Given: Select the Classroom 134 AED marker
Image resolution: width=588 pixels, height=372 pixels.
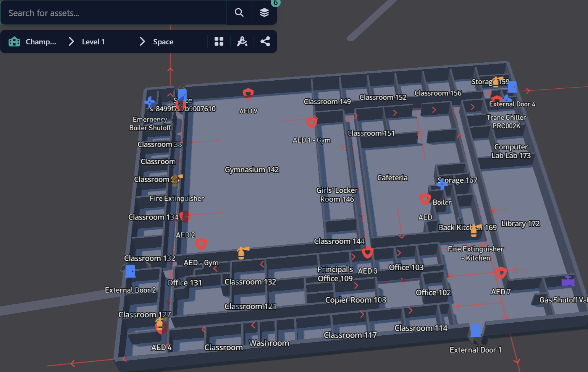Looking at the screenshot, I should coord(185,216).
